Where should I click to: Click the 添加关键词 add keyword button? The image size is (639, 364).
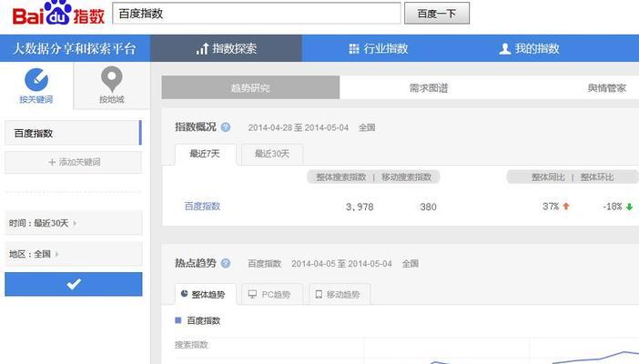coord(74,162)
